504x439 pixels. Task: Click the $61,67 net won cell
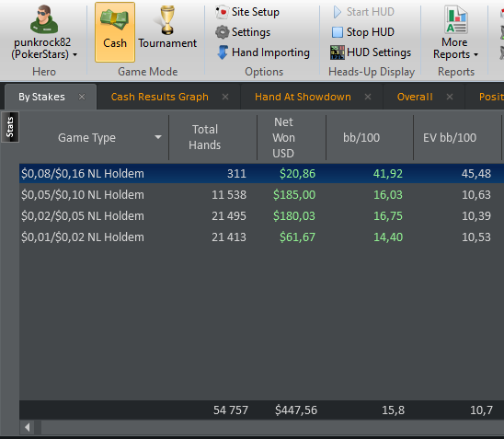pos(297,237)
